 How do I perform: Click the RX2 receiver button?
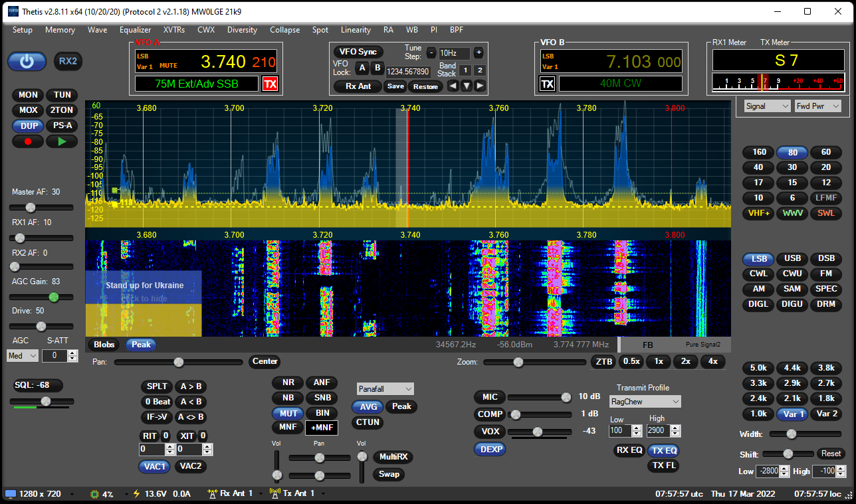point(68,61)
